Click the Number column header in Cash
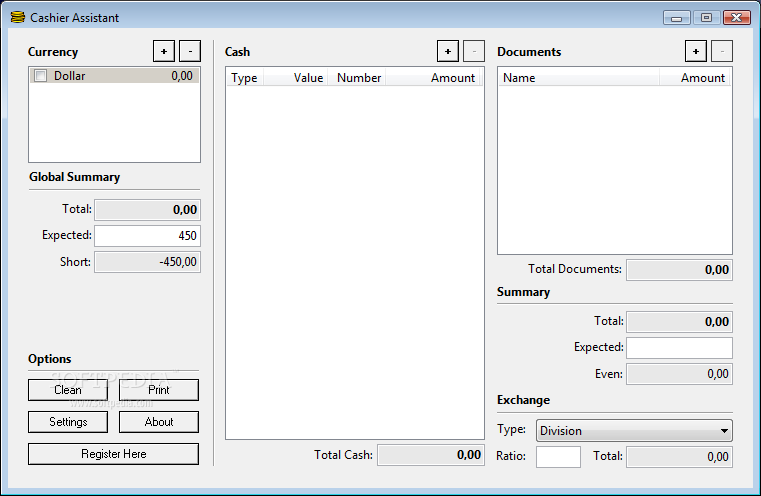This screenshot has height=496, width=761. (356, 78)
